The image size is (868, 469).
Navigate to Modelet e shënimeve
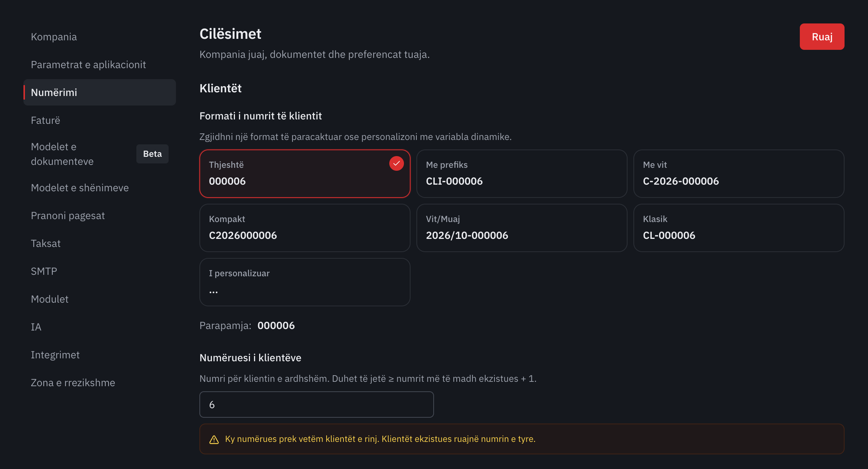100,188
